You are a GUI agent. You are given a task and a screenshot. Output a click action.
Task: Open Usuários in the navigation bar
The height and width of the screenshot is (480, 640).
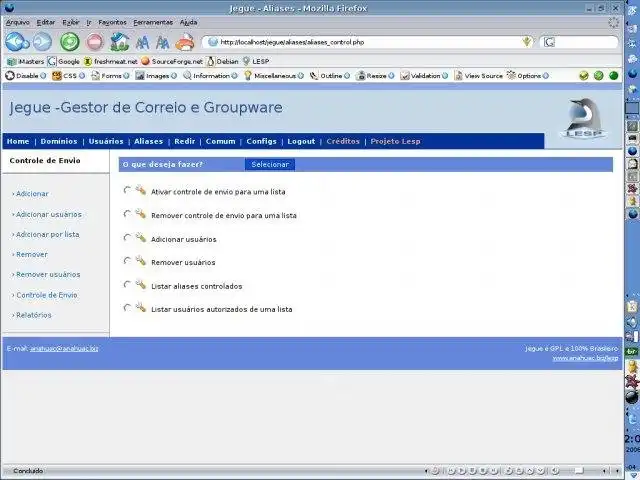click(x=106, y=141)
